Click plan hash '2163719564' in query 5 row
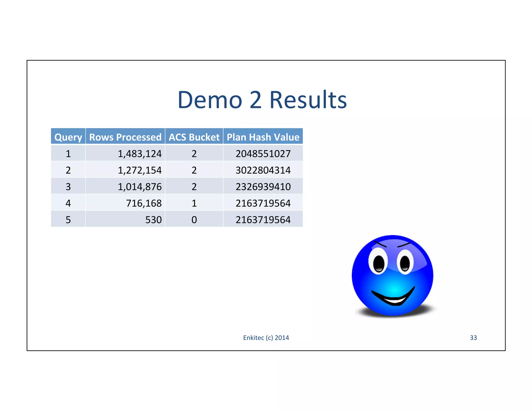Image resolution: width=532 pixels, height=411 pixels. [263, 220]
